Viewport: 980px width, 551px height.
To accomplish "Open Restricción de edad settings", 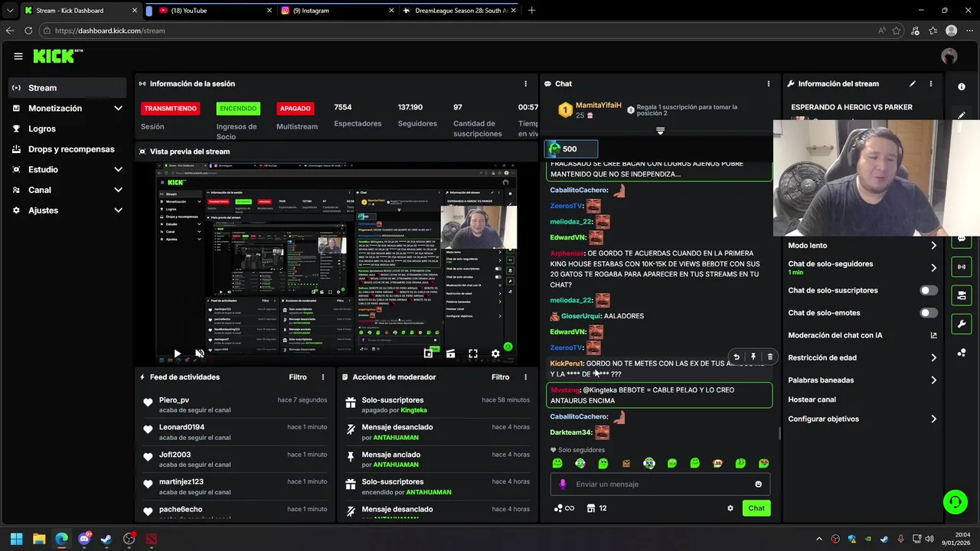I will coord(862,357).
